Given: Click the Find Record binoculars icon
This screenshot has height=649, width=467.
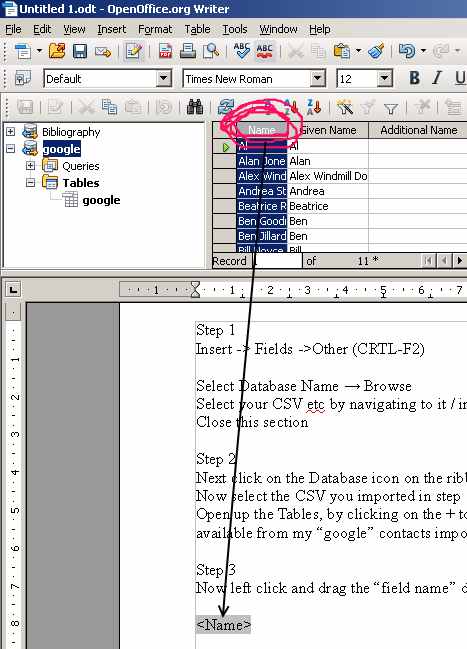Looking at the screenshot, I should (x=195, y=107).
